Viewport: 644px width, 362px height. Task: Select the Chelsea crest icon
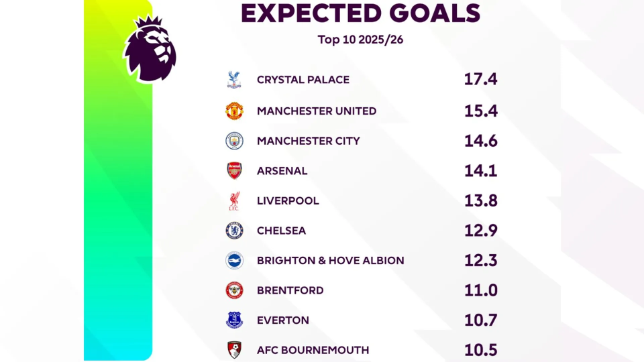pos(234,231)
